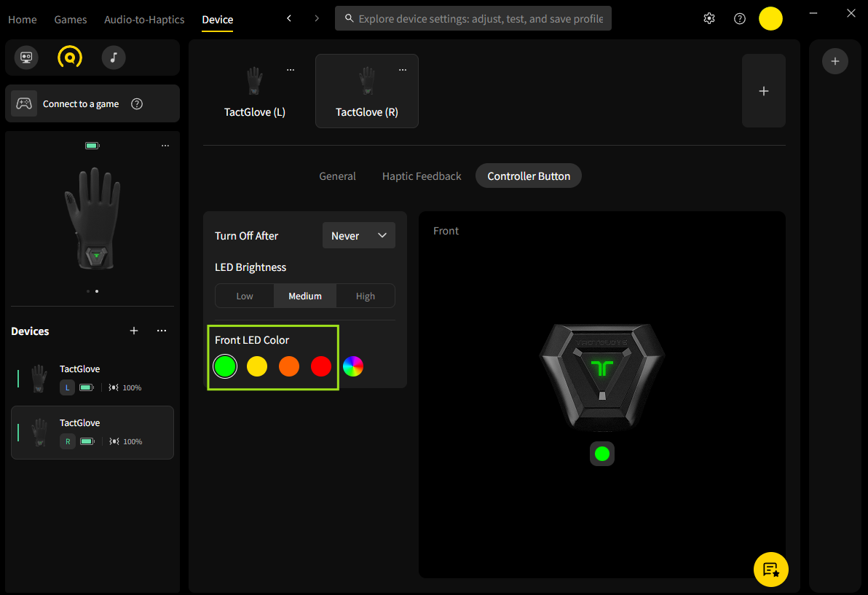Viewport: 868px width, 595px height.
Task: Click the battery icon above glove preview
Action: point(92,146)
